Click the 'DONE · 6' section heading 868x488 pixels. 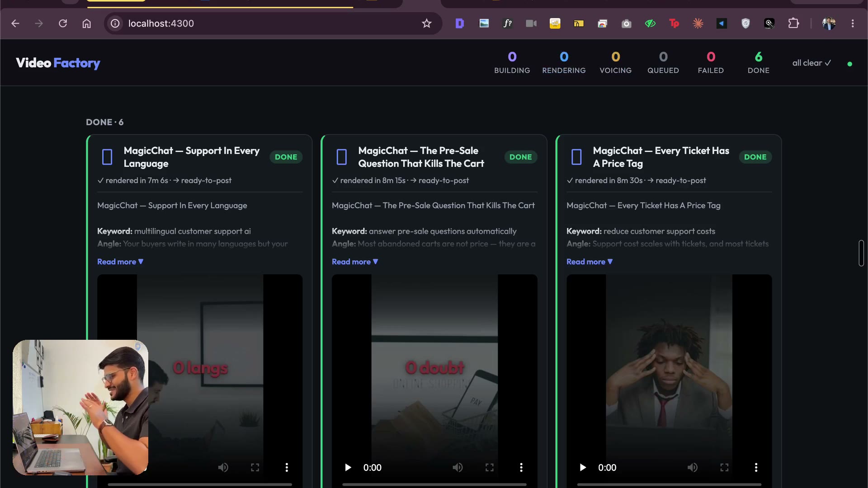104,122
